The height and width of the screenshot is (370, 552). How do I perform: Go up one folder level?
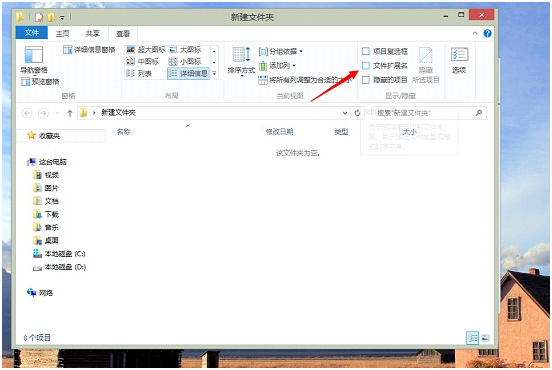70,113
